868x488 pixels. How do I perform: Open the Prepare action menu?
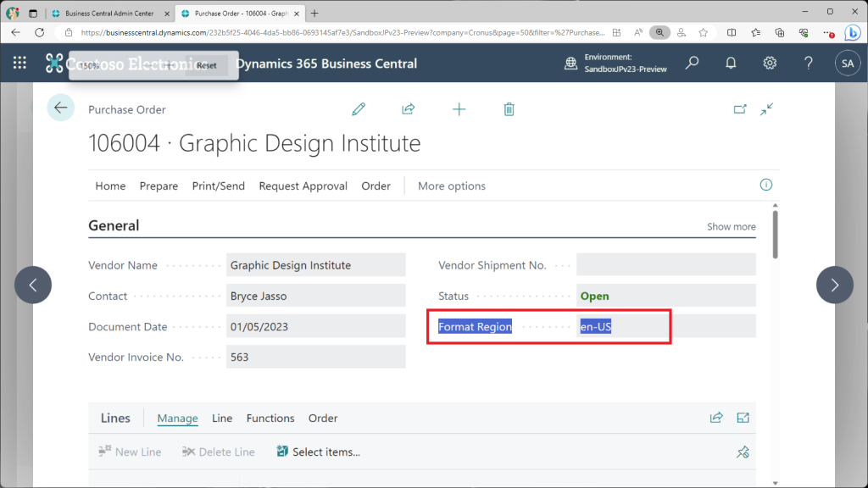pos(159,186)
